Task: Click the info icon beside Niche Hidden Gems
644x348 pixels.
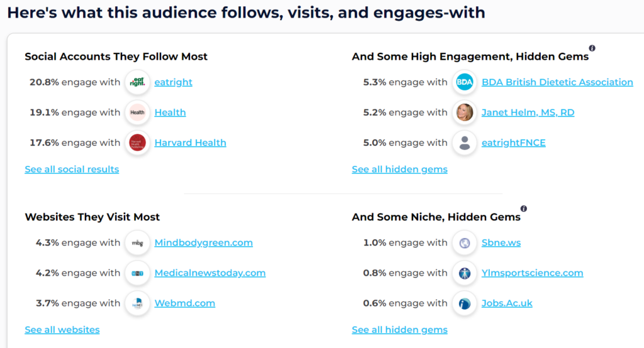Action: click(524, 209)
